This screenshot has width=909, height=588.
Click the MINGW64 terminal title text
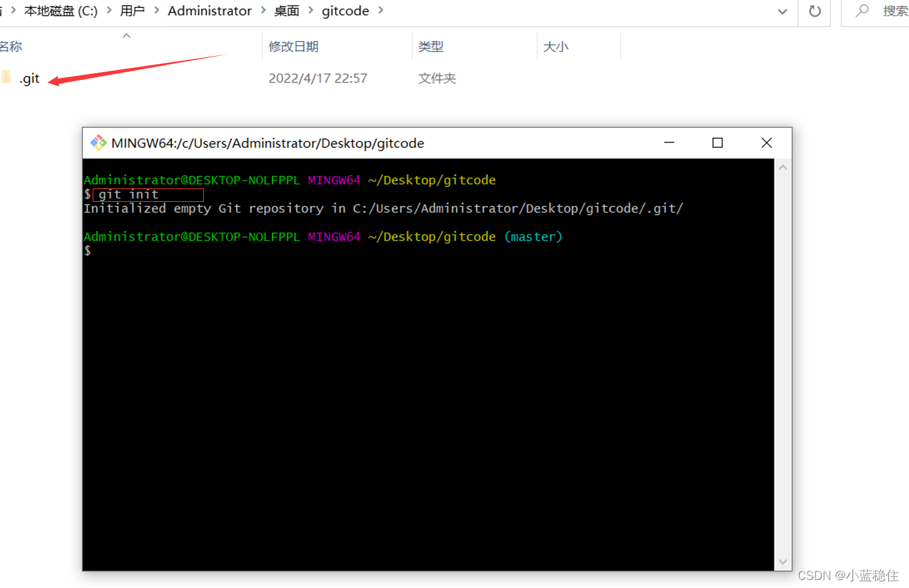point(268,143)
